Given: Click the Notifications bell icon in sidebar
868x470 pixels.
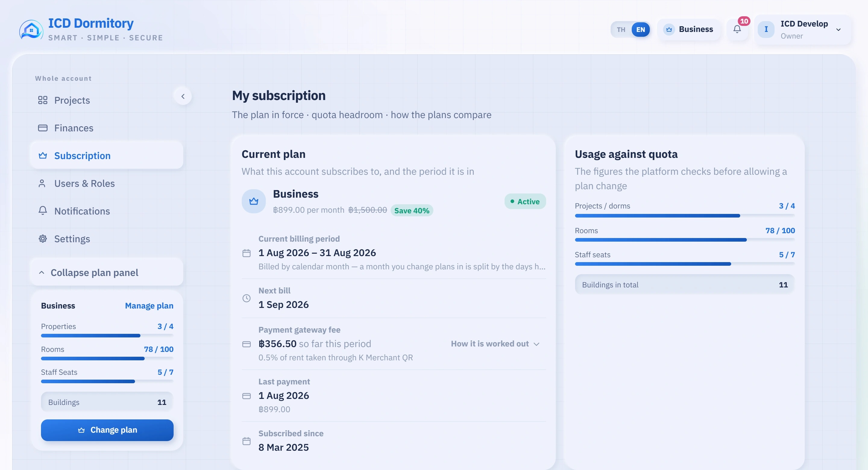Looking at the screenshot, I should point(43,211).
